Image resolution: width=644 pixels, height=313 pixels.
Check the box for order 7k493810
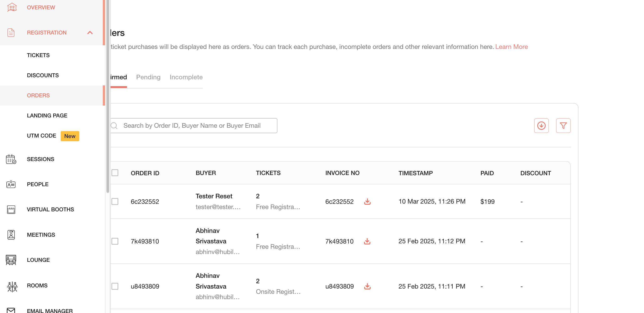115,241
